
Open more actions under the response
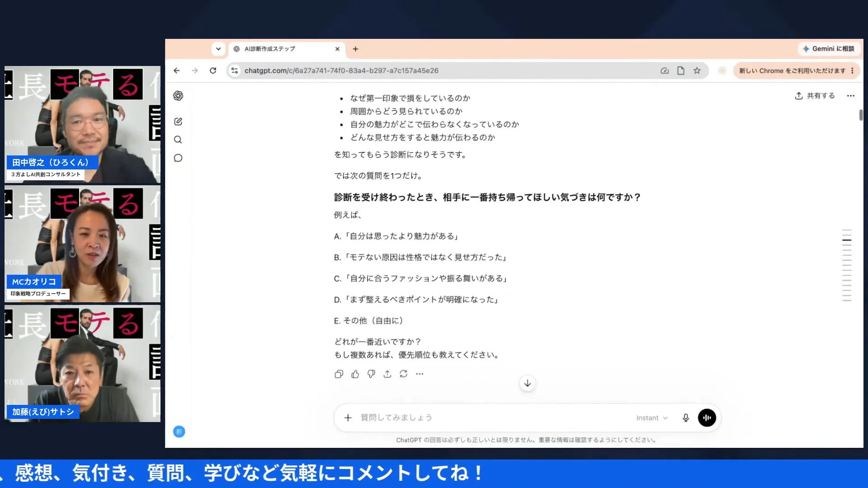click(x=420, y=374)
